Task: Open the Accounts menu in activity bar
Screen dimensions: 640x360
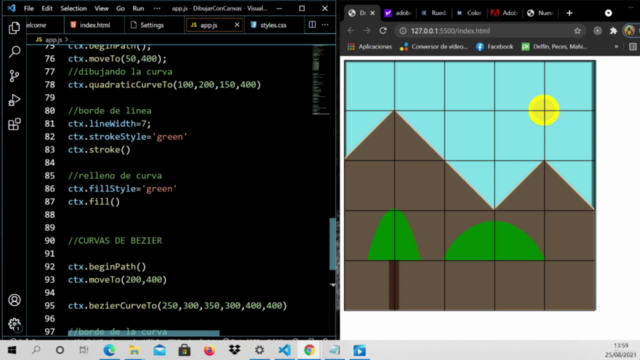Action: pos(14,300)
